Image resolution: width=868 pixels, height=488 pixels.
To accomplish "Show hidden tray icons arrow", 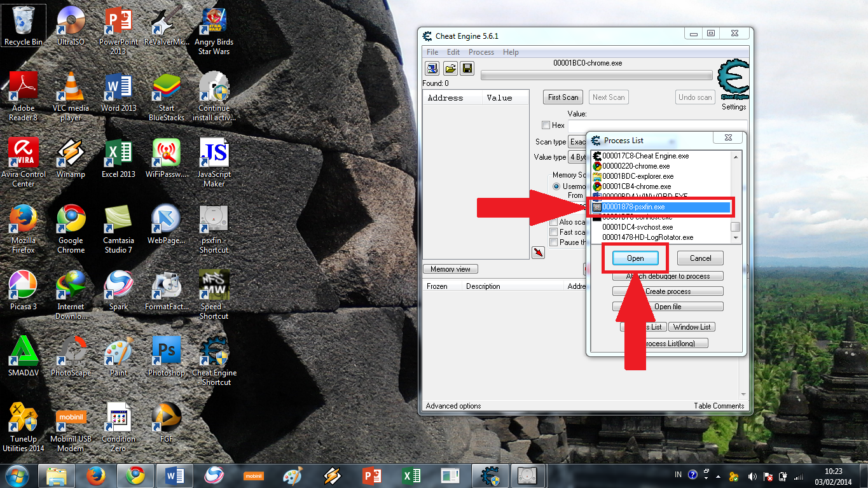I will coord(719,476).
